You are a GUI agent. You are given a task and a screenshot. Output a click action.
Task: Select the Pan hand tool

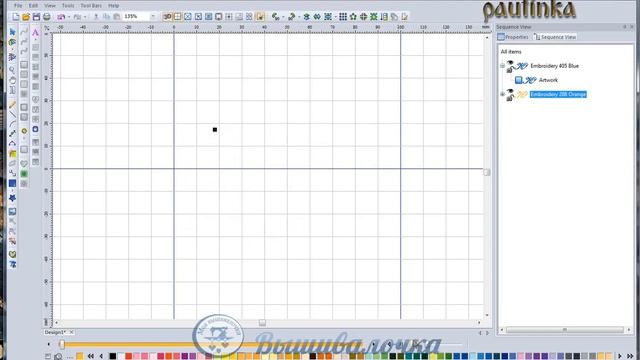click(x=12, y=80)
